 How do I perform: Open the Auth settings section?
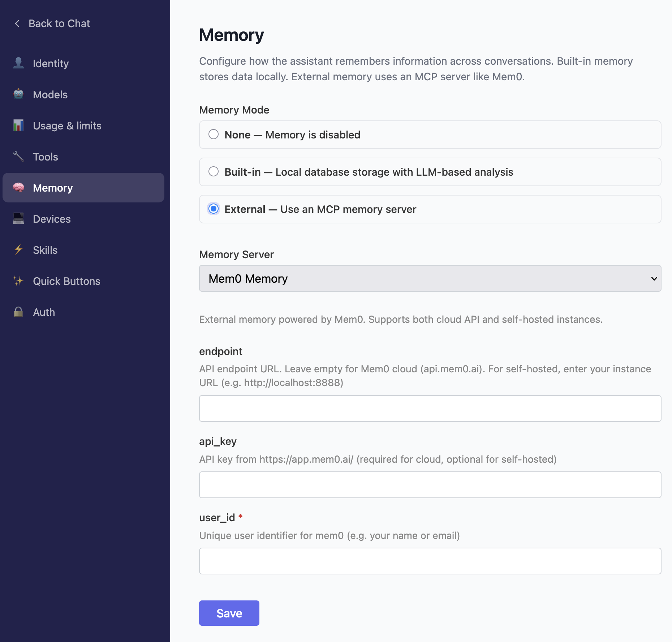[x=83, y=312]
